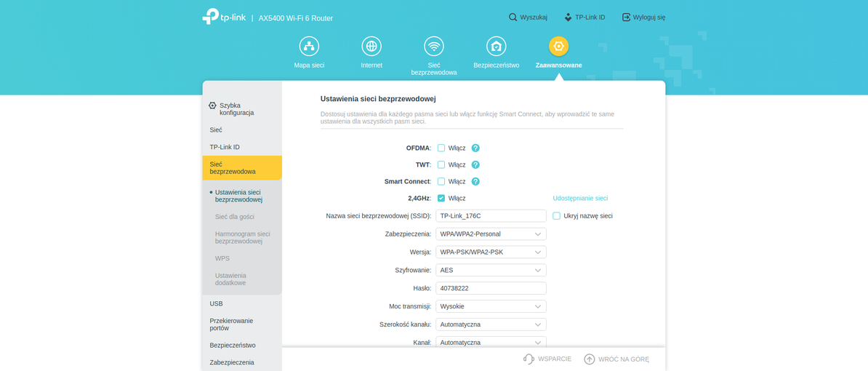This screenshot has width=868, height=371.
Task: Select the Zaawansowane gear icon
Action: click(558, 46)
